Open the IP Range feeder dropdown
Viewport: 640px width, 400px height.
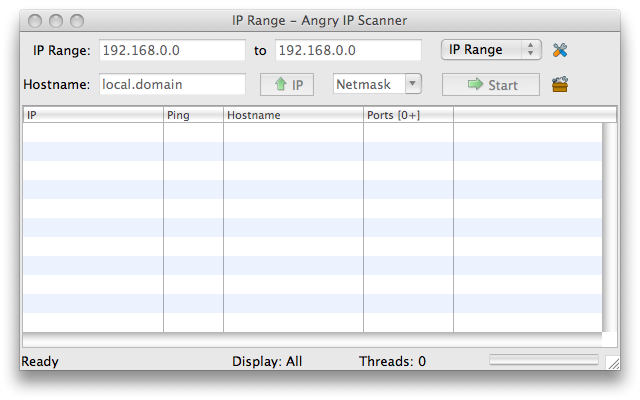pyautogui.click(x=491, y=50)
